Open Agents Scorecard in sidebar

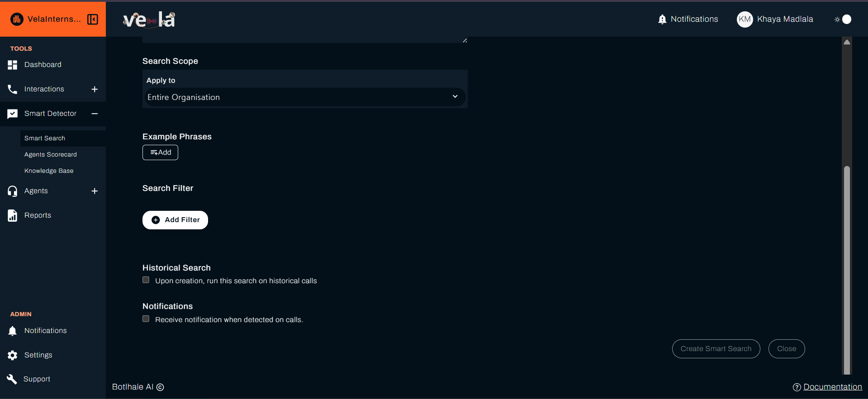click(51, 155)
